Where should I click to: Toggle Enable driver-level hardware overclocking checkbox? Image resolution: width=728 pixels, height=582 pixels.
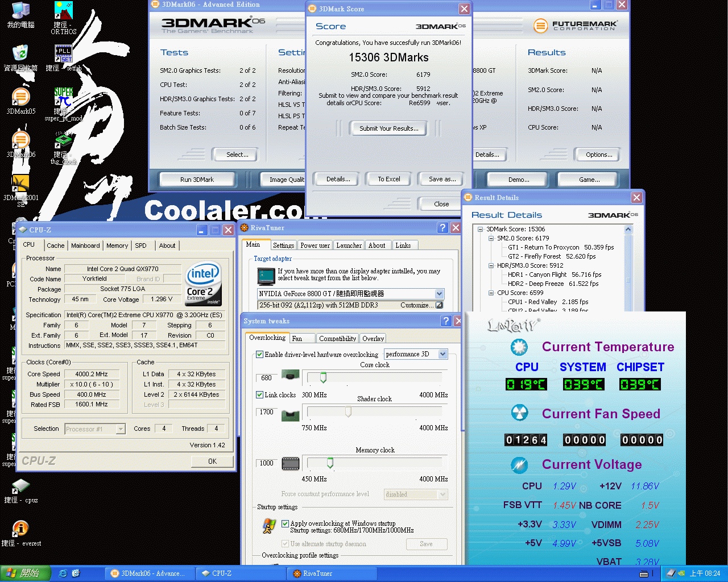pos(260,355)
